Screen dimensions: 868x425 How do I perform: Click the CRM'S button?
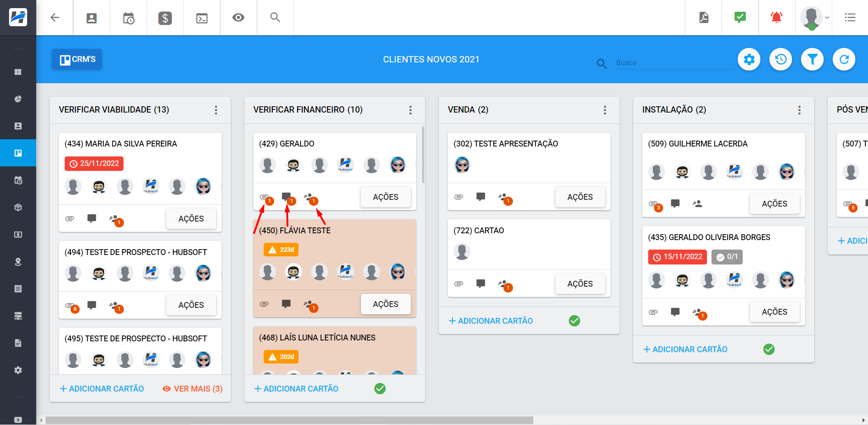click(77, 59)
